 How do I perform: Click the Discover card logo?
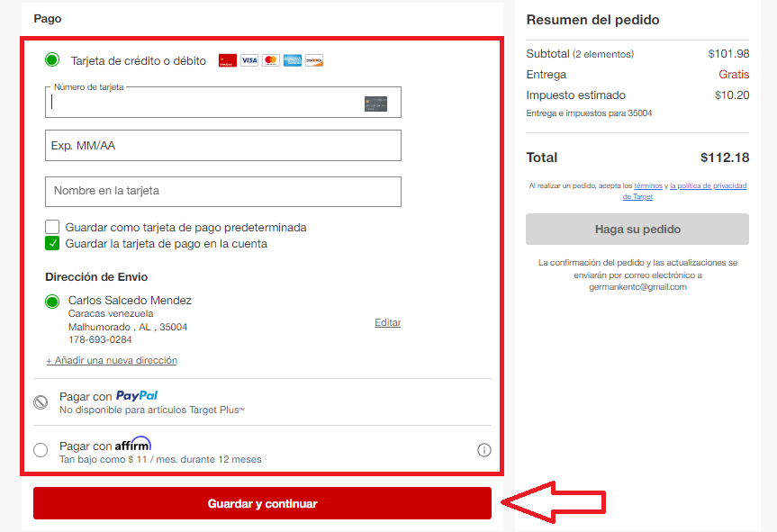[x=314, y=60]
